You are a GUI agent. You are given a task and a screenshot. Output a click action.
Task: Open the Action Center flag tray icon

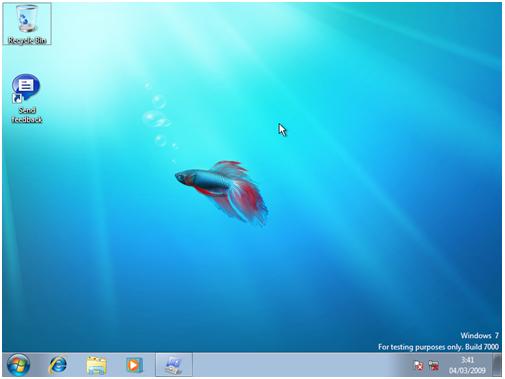(x=419, y=366)
